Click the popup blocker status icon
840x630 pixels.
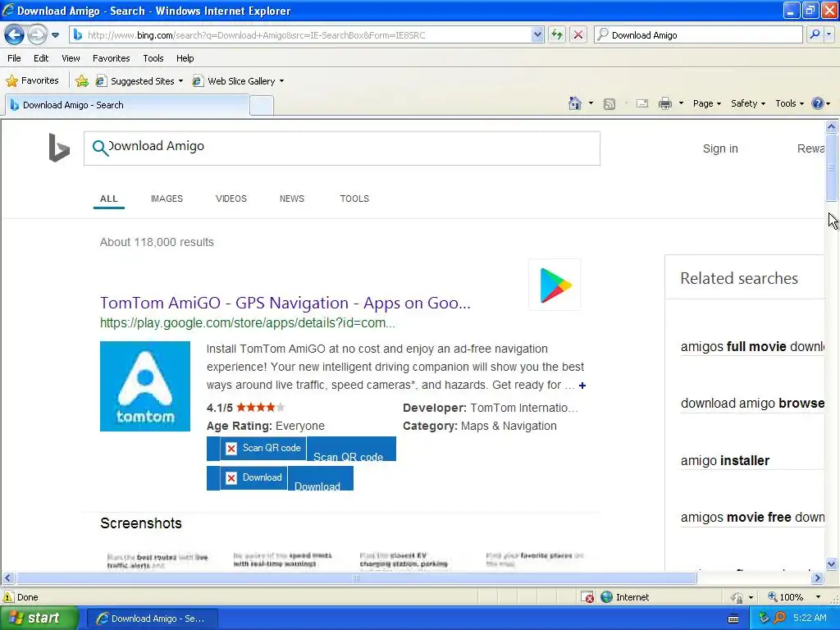pos(587,597)
